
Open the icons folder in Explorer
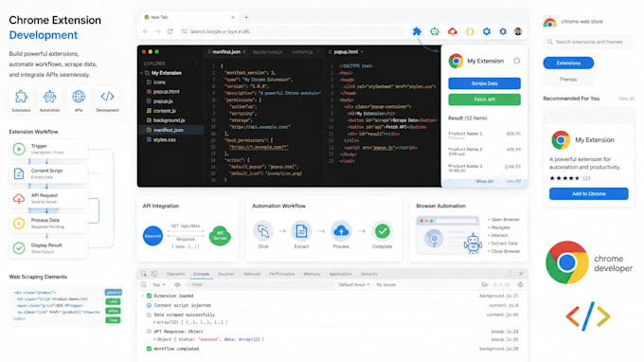click(159, 82)
